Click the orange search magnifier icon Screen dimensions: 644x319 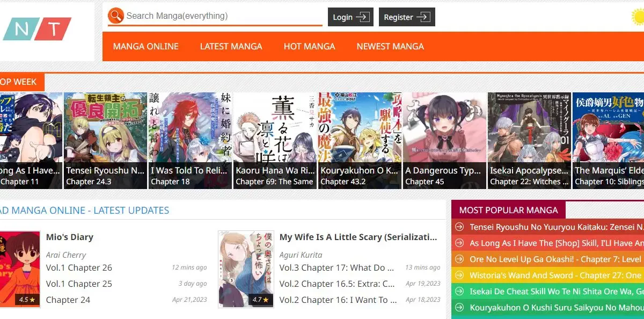click(x=116, y=16)
